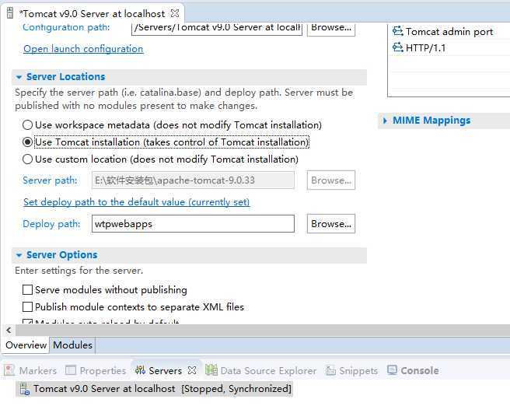Click the Servers view icon
The image size is (510, 420).
point(140,370)
